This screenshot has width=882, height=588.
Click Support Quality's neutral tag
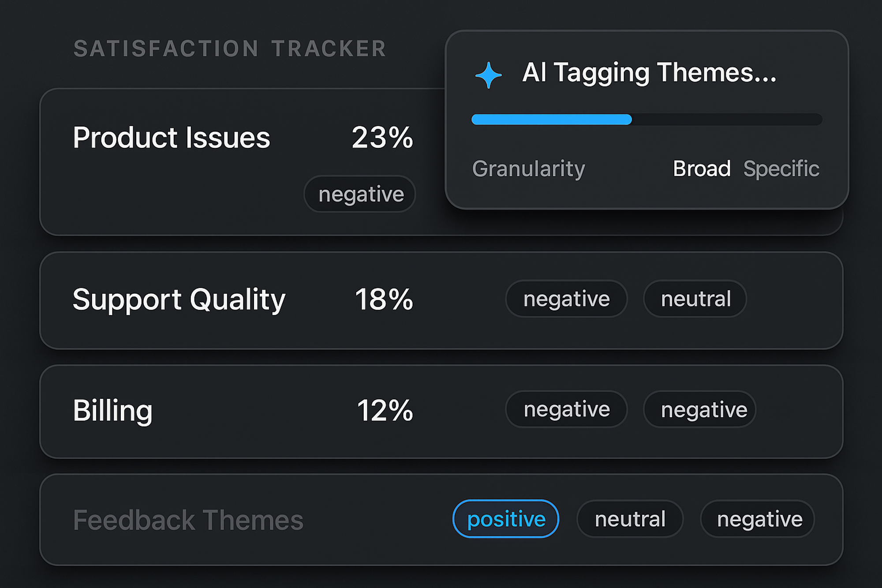pos(695,299)
